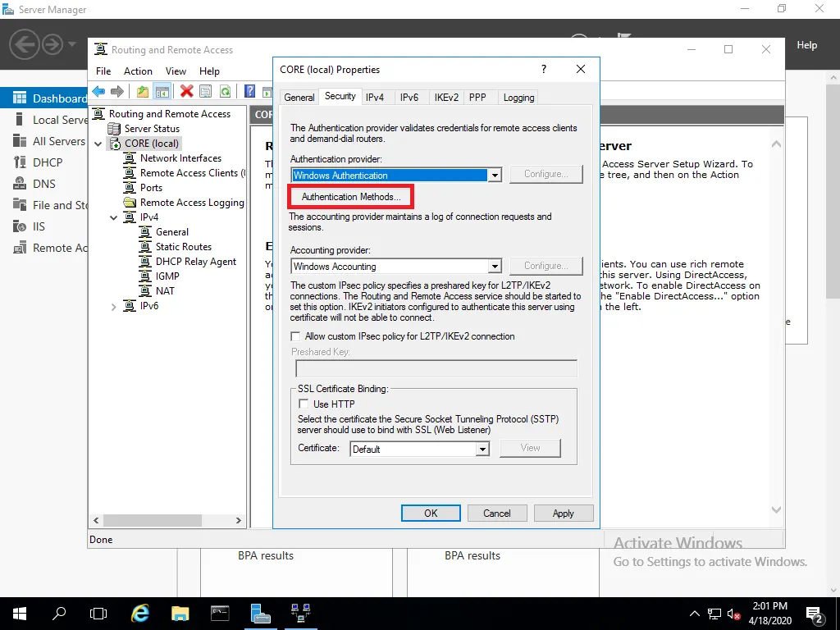
Task: Click the blue Help question mark toolbar icon
Action: tap(249, 92)
